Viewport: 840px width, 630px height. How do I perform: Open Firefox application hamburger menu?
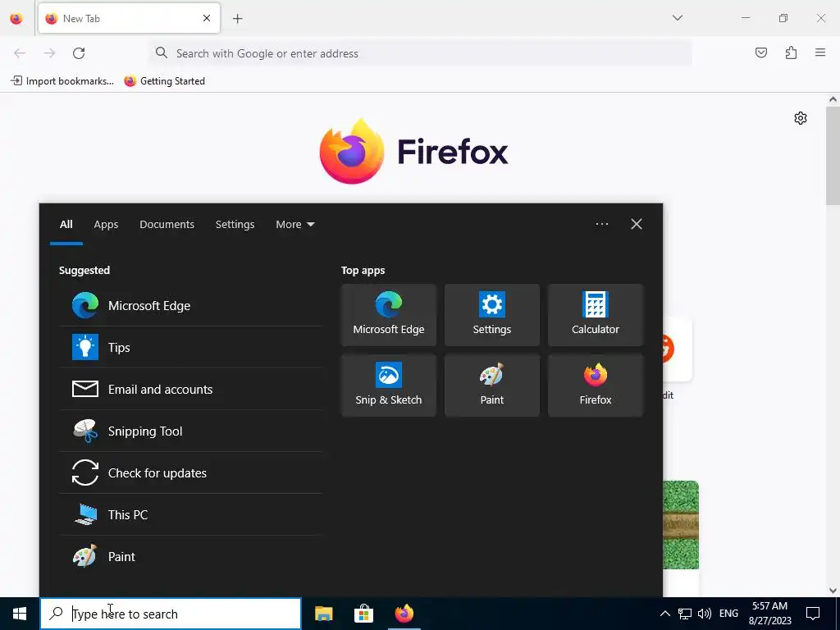pos(820,52)
